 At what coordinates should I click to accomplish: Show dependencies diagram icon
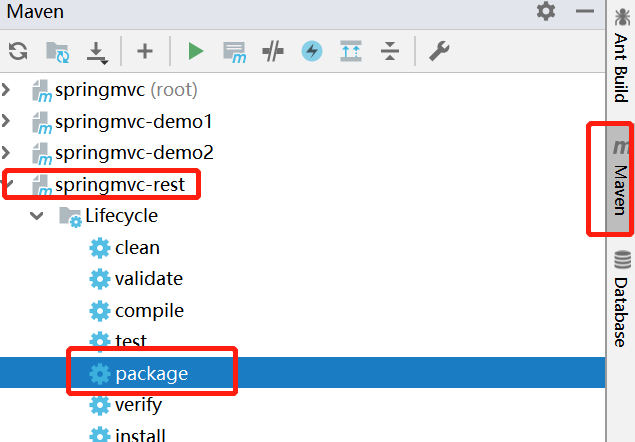[351, 51]
